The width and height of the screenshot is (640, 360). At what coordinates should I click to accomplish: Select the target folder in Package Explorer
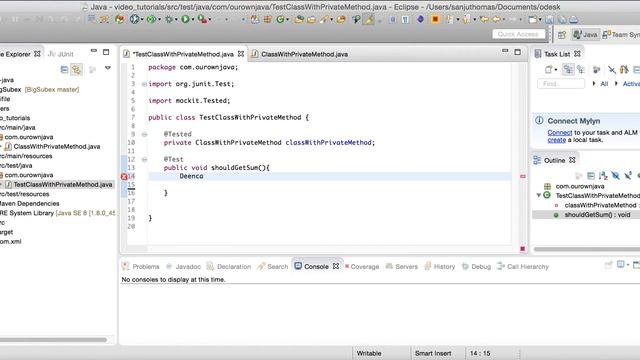(x=7, y=232)
